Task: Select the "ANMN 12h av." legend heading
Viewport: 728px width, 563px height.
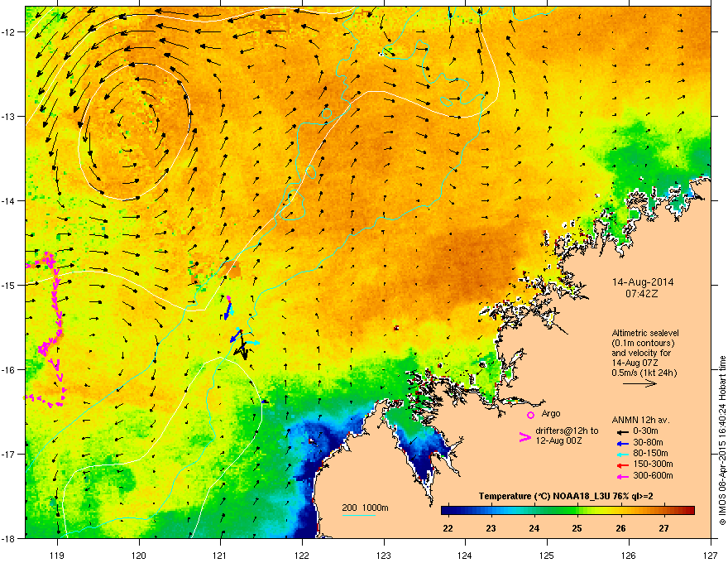Action: point(640,420)
